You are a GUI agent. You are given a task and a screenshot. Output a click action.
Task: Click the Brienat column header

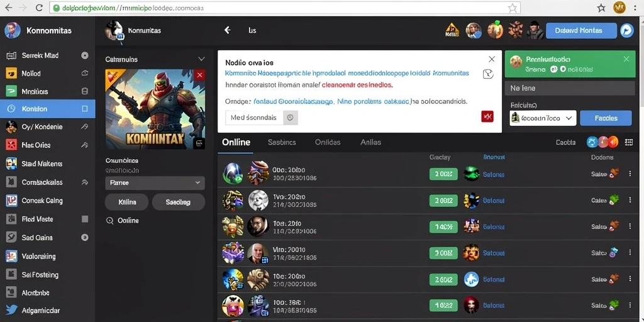coord(494,157)
